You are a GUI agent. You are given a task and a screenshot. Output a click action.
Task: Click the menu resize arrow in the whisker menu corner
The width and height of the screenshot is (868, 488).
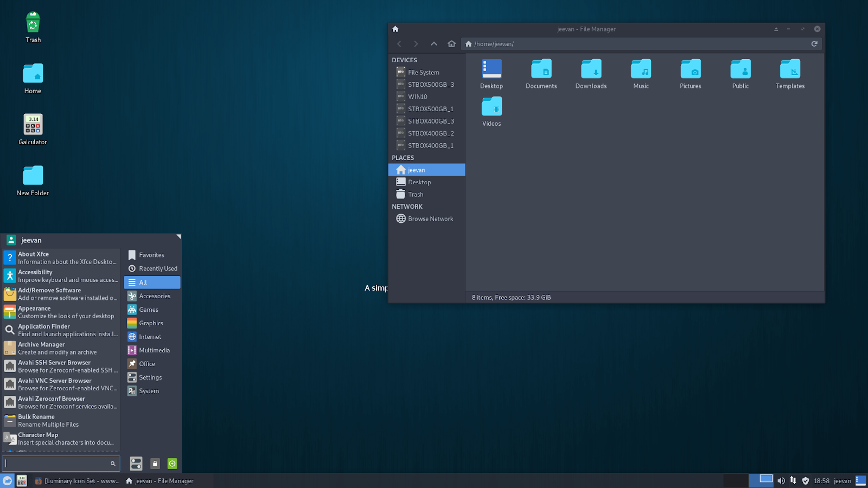click(x=178, y=237)
